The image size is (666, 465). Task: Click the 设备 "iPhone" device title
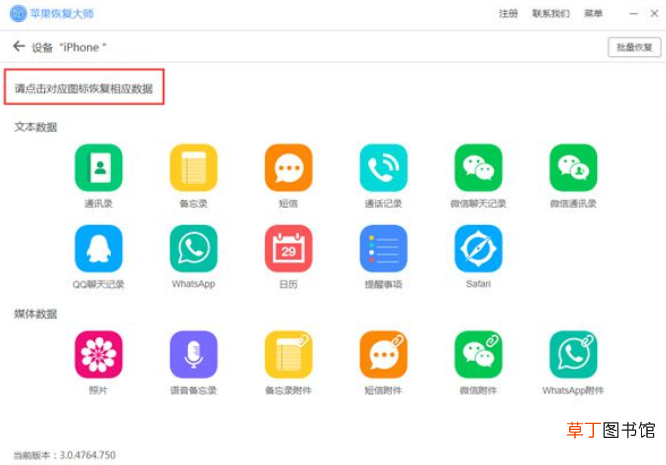pos(69,48)
